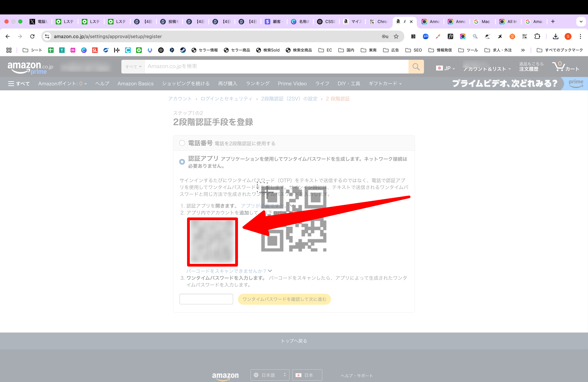
Task: Click the プライムビデオ promo banner
Action: point(520,84)
